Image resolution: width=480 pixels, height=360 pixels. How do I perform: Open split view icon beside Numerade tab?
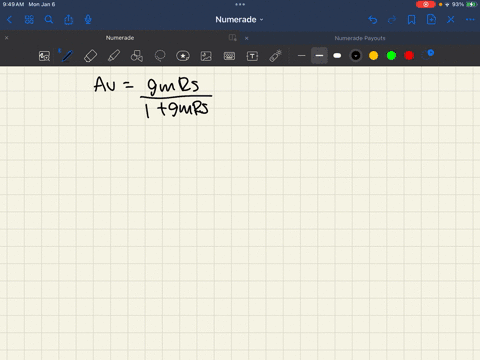point(233,38)
